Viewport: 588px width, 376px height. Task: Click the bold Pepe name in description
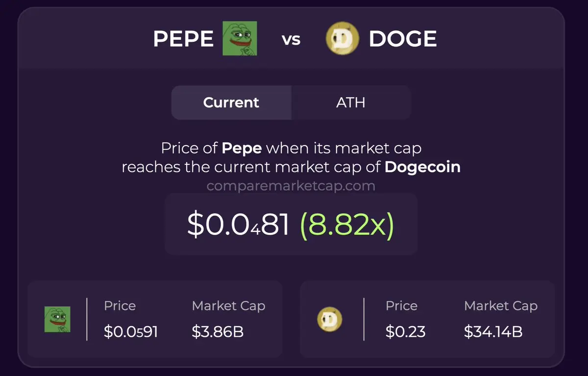242,148
